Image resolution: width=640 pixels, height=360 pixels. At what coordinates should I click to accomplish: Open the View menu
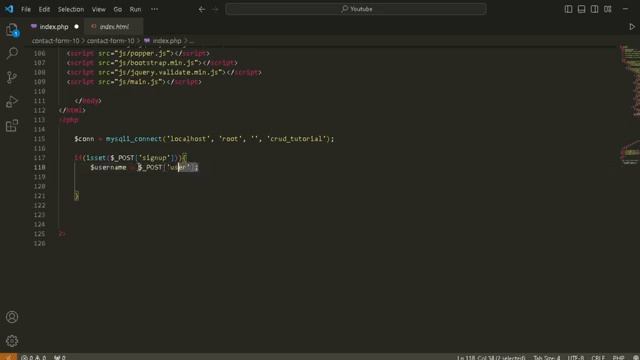[98, 9]
